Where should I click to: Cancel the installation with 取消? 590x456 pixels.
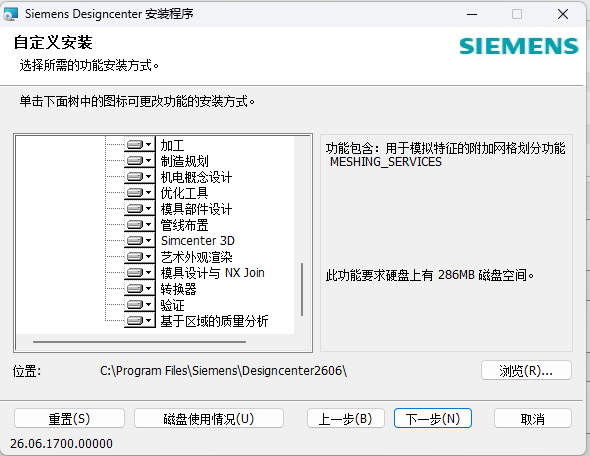pyautogui.click(x=533, y=418)
